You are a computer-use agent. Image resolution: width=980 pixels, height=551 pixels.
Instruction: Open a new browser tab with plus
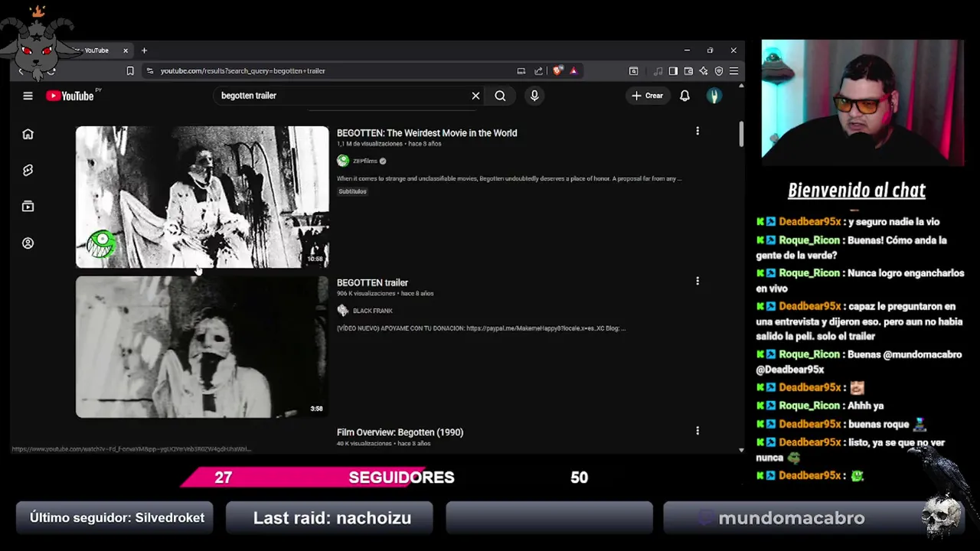[x=144, y=51]
